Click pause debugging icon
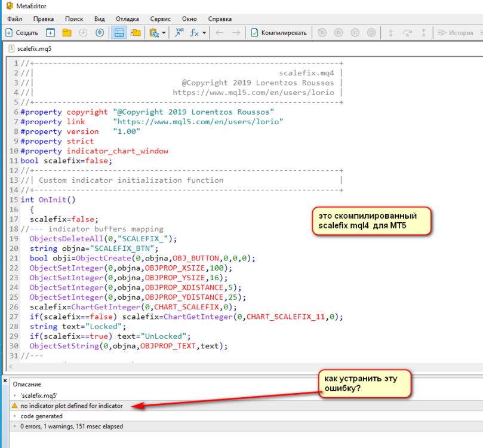The height and width of the screenshot is (448, 483). coord(355,33)
